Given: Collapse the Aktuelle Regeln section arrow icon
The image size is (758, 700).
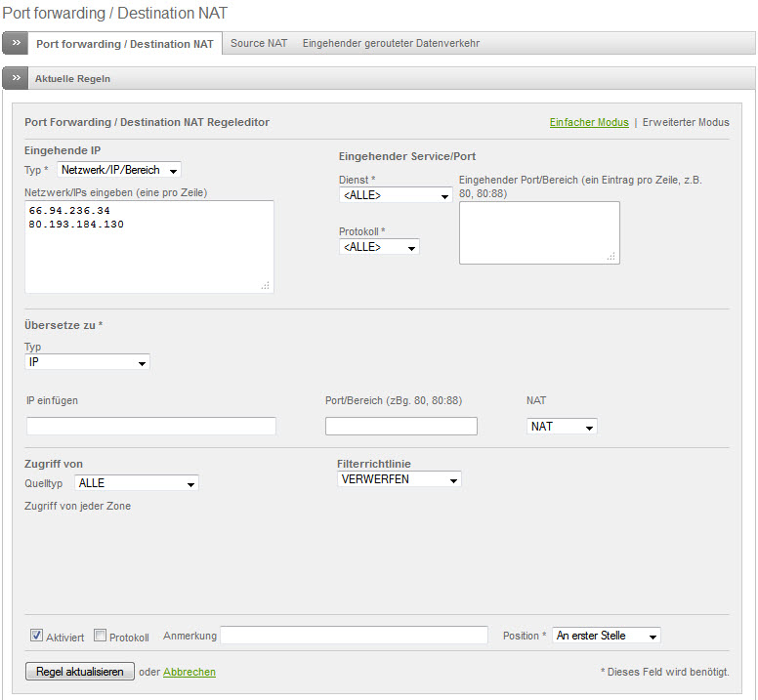Looking at the screenshot, I should point(16,79).
